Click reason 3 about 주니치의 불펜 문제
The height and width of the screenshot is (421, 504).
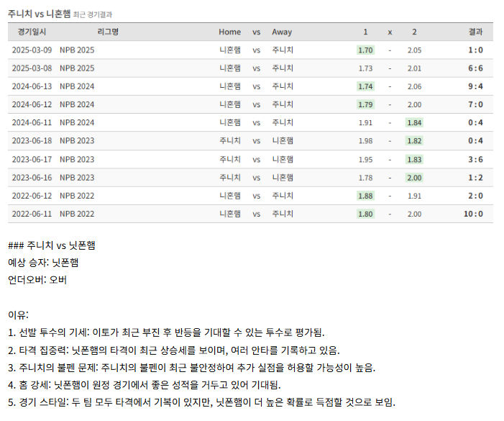[191, 367]
